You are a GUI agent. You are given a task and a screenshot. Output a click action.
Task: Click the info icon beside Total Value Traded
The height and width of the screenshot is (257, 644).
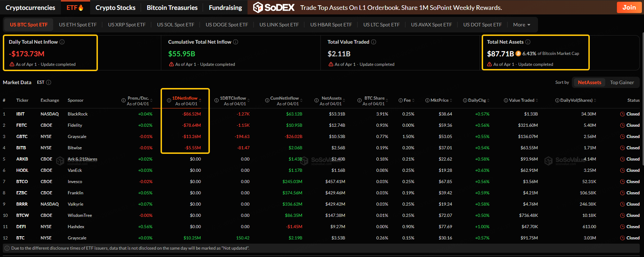[374, 42]
